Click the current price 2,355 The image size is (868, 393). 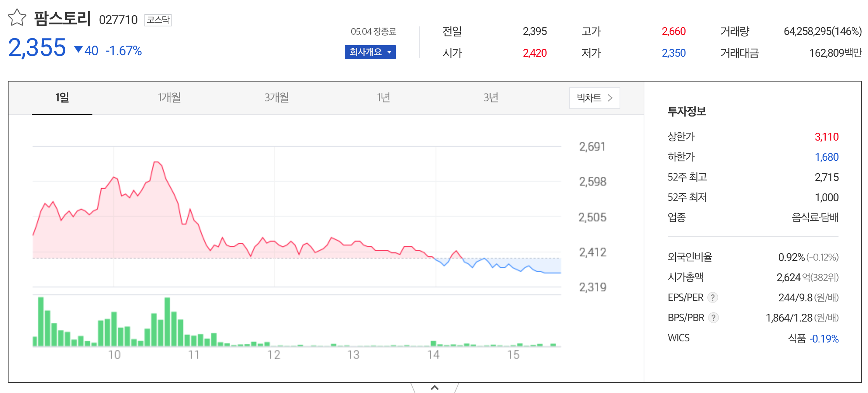[x=37, y=48]
